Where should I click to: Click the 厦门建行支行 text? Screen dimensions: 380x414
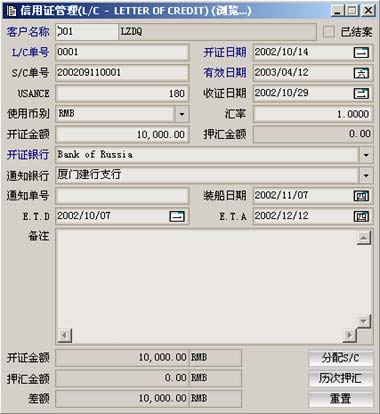tap(89, 175)
